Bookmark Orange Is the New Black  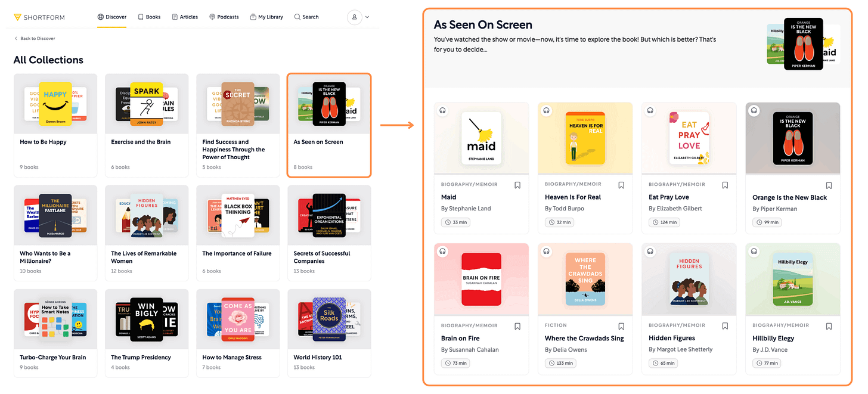829,186
